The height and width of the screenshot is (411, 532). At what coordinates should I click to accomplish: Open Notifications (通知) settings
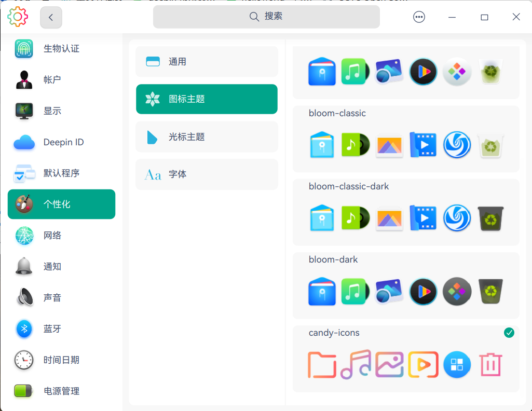(61, 267)
